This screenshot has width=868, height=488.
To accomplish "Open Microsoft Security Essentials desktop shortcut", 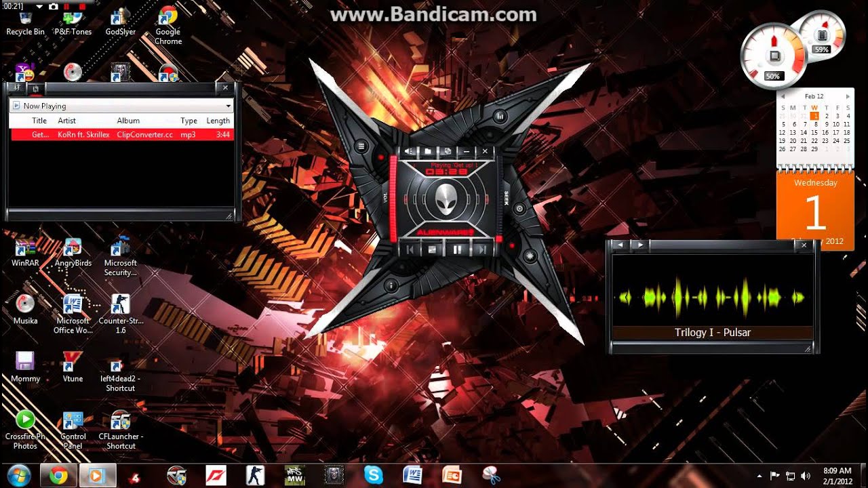I will (120, 257).
